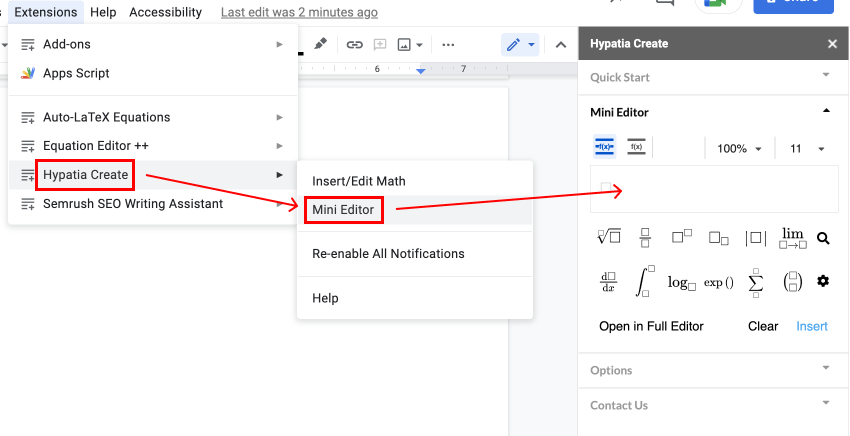Insert a logarithm with base template
The image size is (850, 436).
(x=681, y=283)
